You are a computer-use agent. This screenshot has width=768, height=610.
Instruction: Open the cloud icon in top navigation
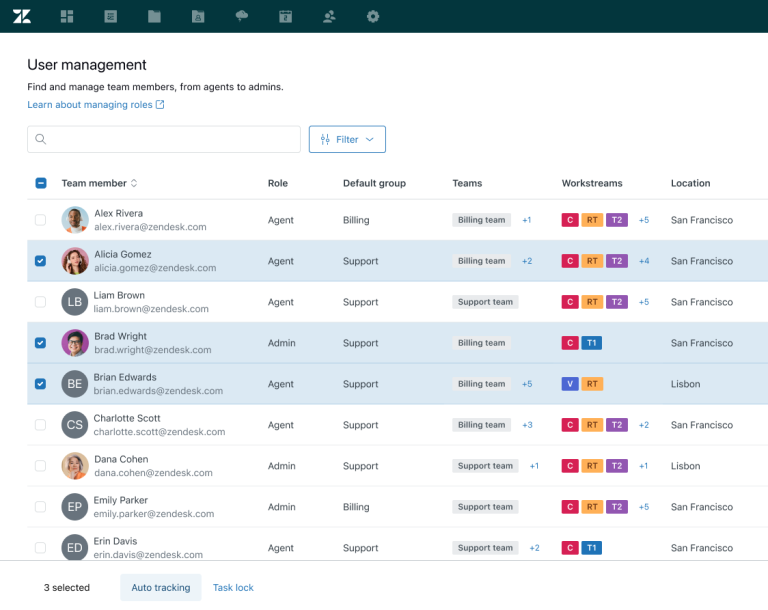tap(241, 16)
